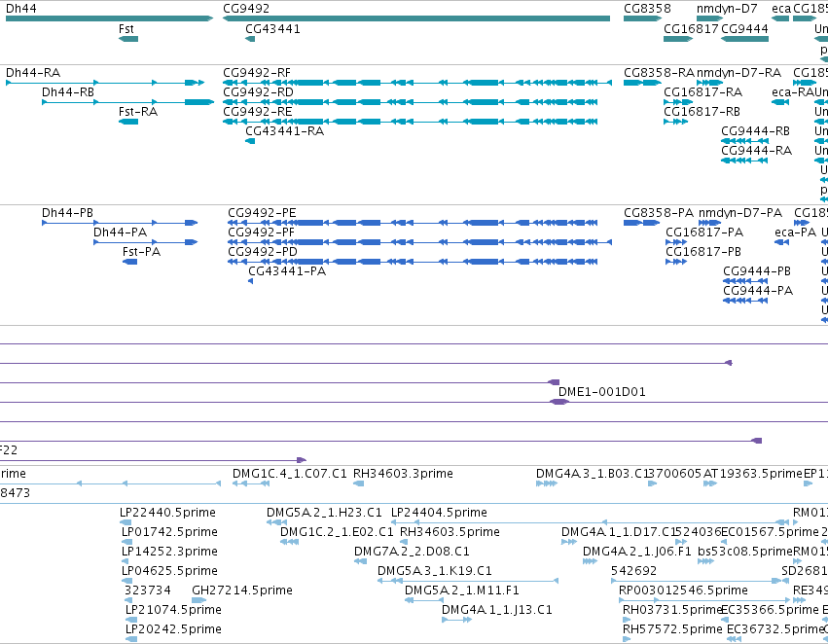Select EST DMG4A.1_1.J13.C1
The image size is (828, 644).
coord(456,620)
